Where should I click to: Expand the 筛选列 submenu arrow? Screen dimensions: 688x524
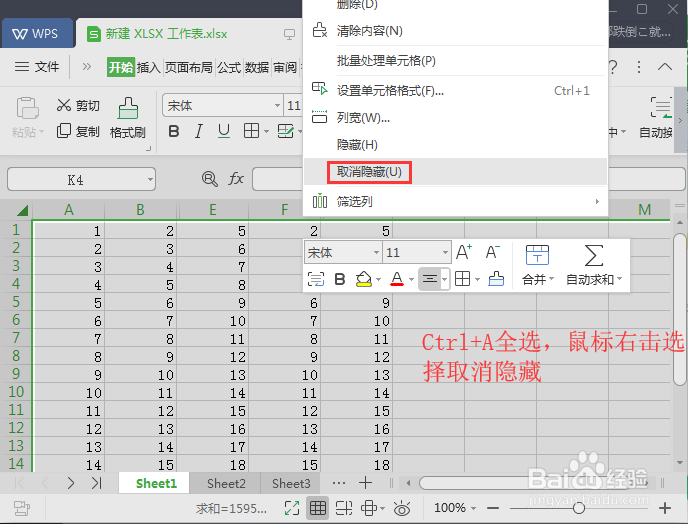coord(597,201)
